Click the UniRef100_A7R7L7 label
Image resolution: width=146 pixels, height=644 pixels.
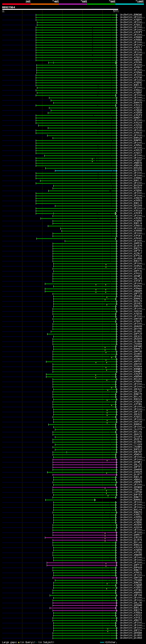pos(131,48)
